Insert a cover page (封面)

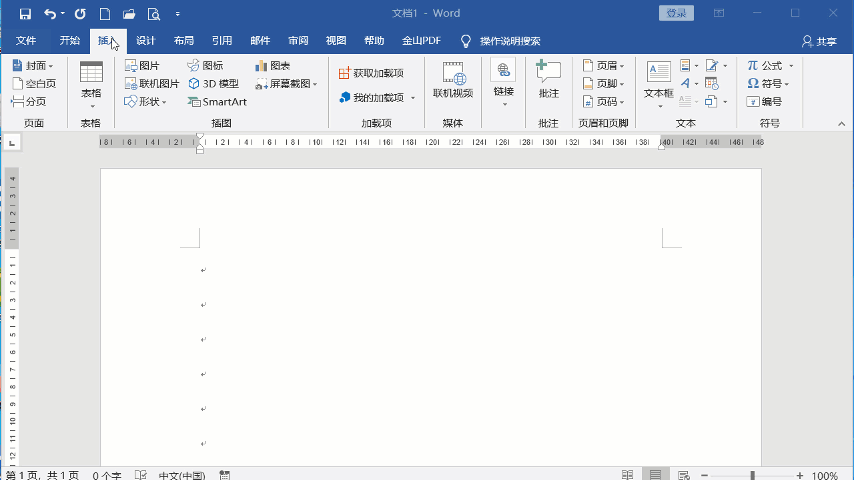pos(33,65)
